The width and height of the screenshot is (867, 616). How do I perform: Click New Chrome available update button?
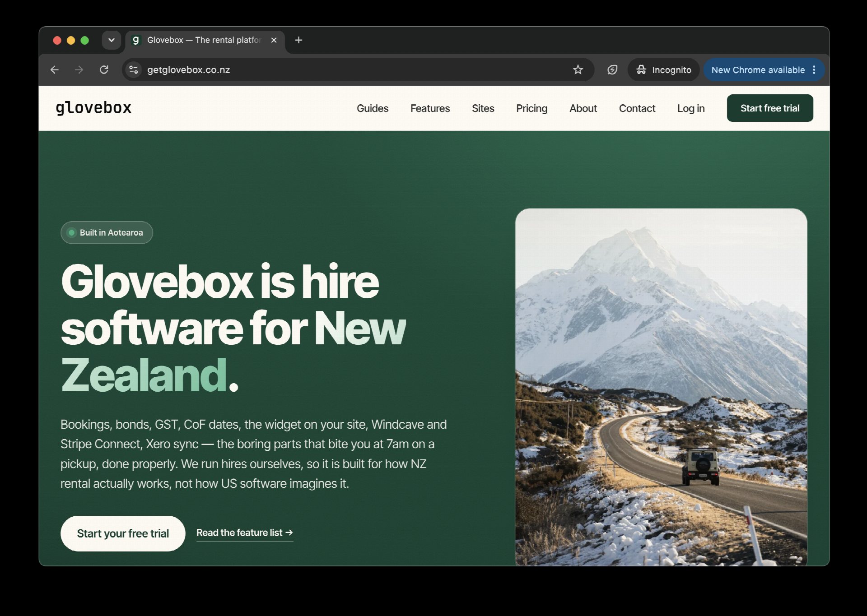pos(758,70)
